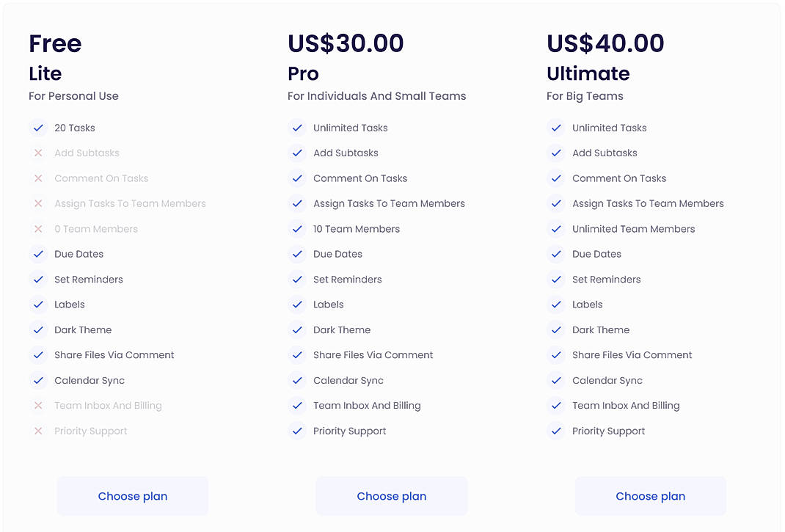
Task: Click the Ultimate plan title
Action: click(x=588, y=73)
